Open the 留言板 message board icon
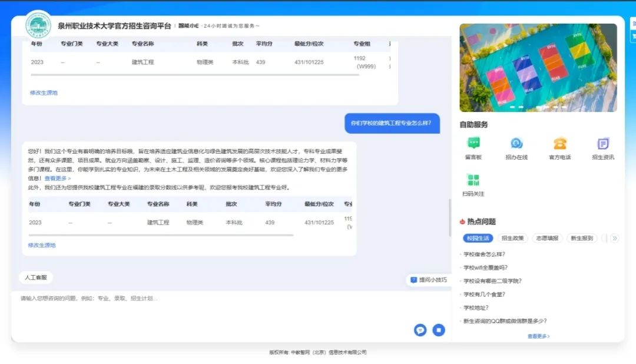The height and width of the screenshot is (364, 636). [x=473, y=143]
